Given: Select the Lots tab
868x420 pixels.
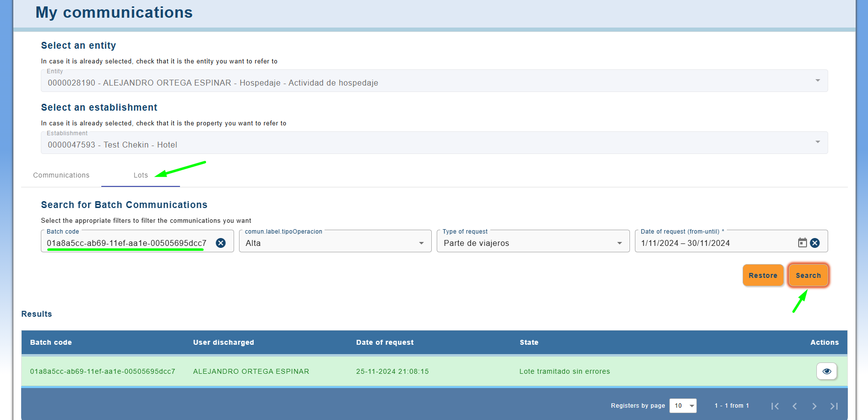Looking at the screenshot, I should tap(141, 175).
